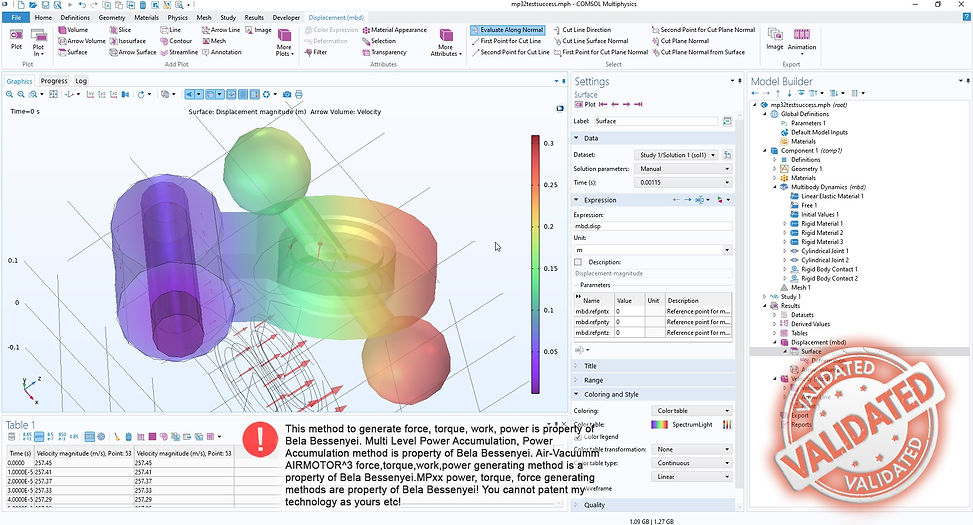Add an Arrow Surface plot

pyautogui.click(x=133, y=52)
